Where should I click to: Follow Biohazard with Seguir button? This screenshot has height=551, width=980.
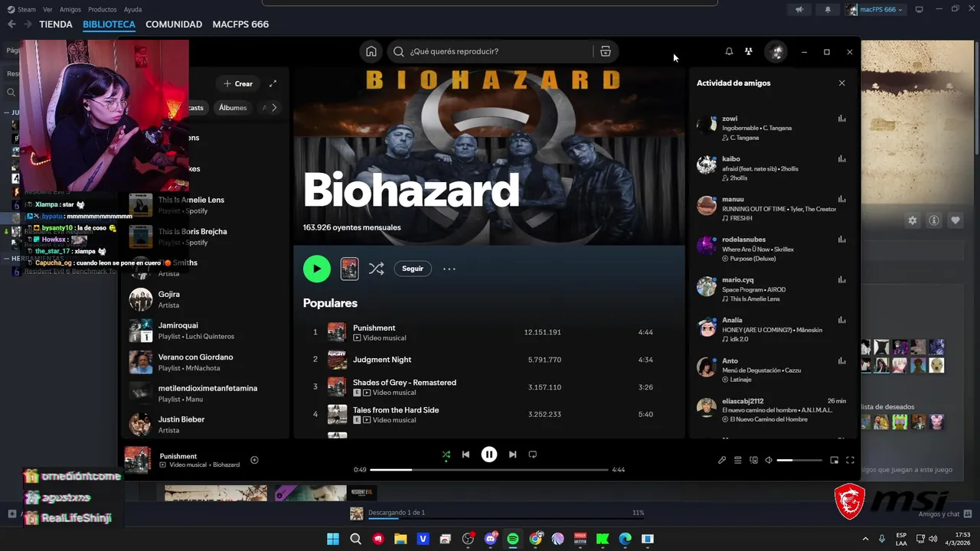click(413, 269)
